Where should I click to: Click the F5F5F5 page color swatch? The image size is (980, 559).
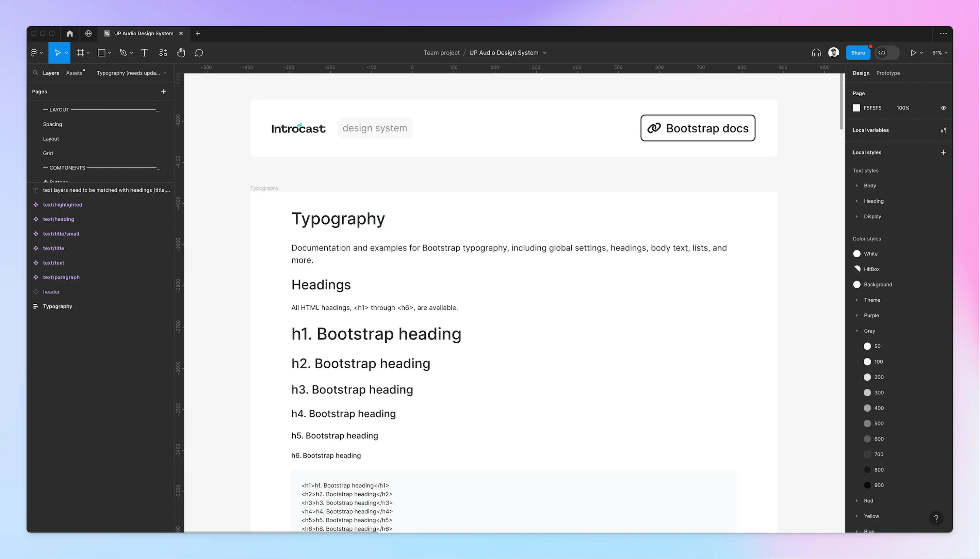857,108
